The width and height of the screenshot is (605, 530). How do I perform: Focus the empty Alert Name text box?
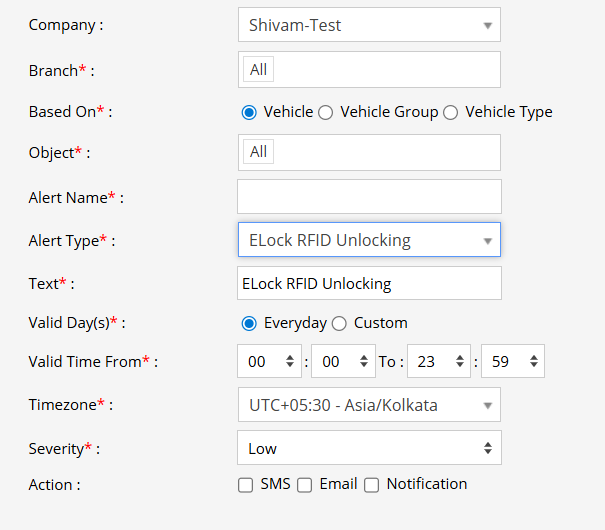pos(368,197)
